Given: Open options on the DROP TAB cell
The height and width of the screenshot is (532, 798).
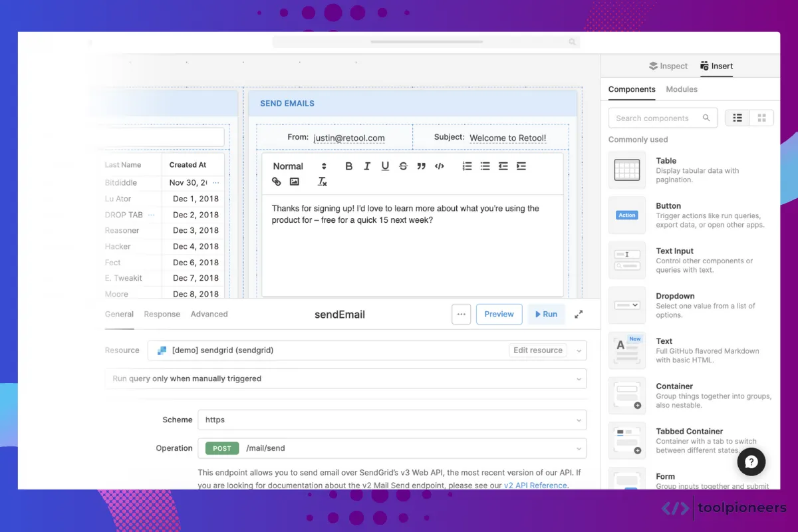Looking at the screenshot, I should [151, 215].
